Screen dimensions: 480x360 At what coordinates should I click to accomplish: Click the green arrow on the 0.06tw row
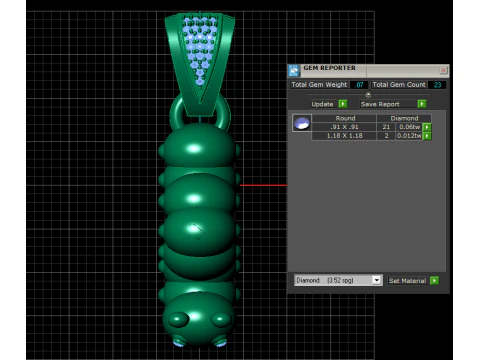(x=427, y=127)
